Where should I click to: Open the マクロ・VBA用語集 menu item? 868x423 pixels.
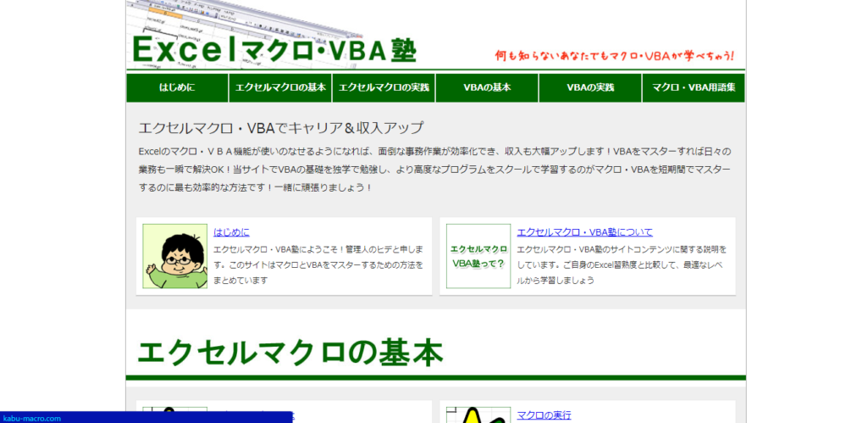click(x=694, y=87)
